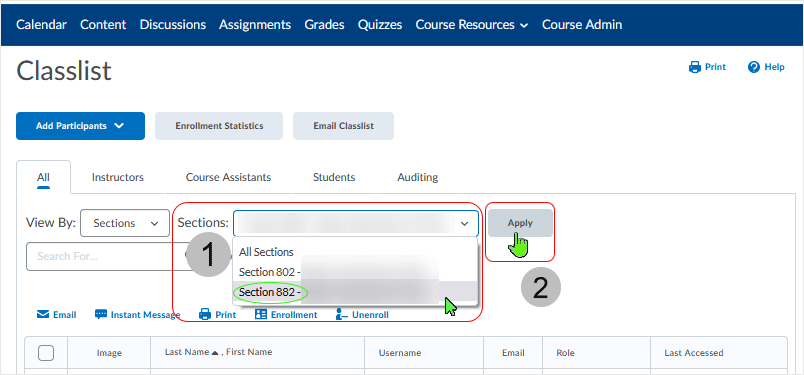
Task: Click the Email Classlist button
Action: click(x=344, y=126)
